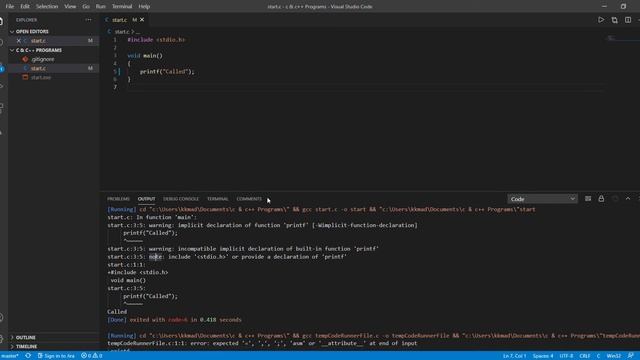Open errors and warnings count in status bar
This screenshot has width=640, height=360.
(91, 356)
